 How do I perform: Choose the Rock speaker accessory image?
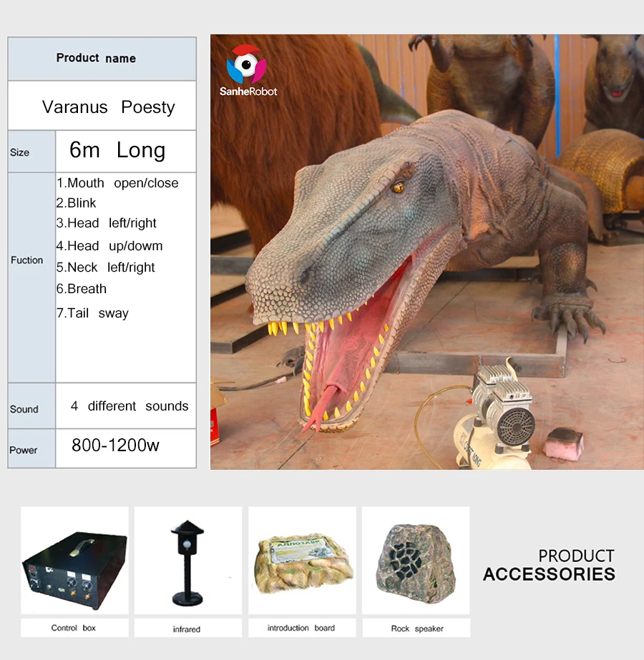point(415,560)
